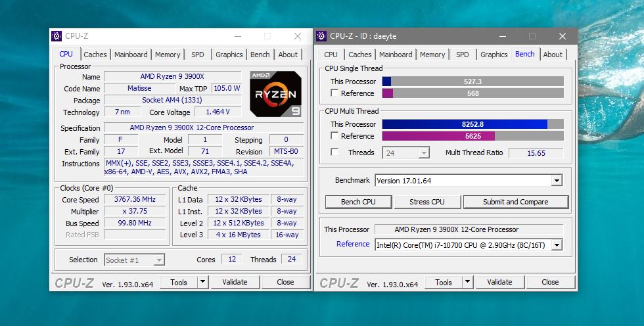Viewport: 644px width, 326px height.
Task: Open the Graphics tab in the daeyte window
Action: coord(494,55)
